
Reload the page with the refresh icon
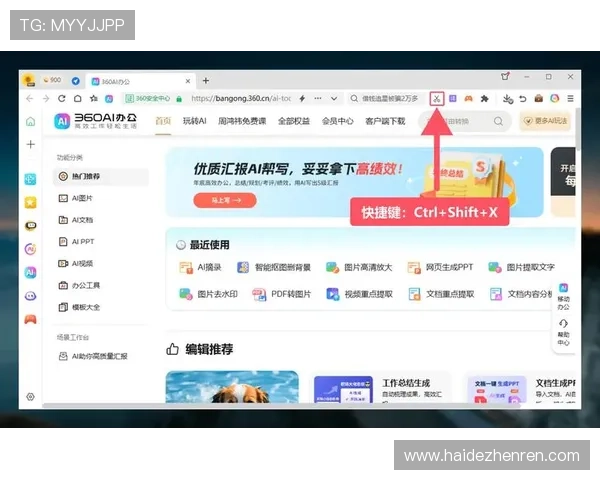coord(62,99)
